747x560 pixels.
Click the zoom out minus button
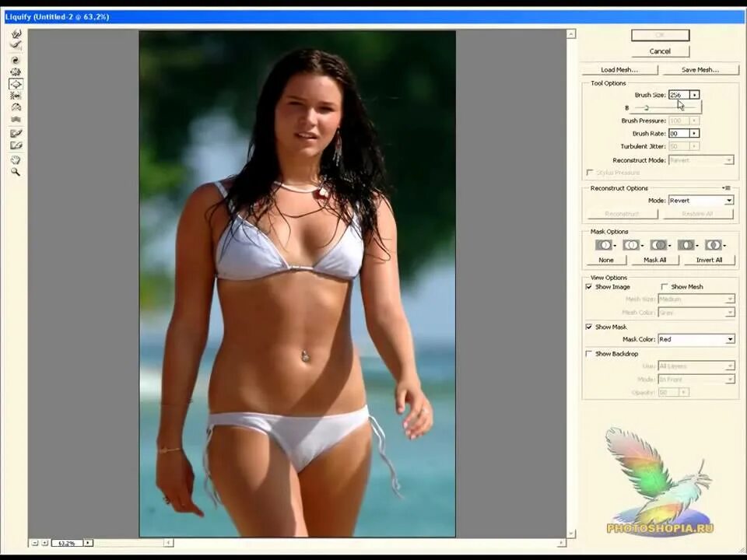35,543
